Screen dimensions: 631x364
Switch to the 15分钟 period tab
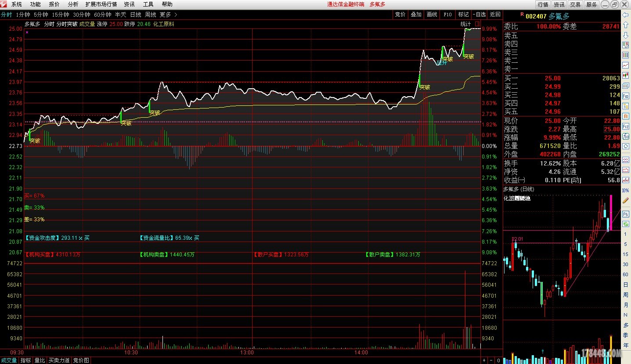(x=61, y=14)
